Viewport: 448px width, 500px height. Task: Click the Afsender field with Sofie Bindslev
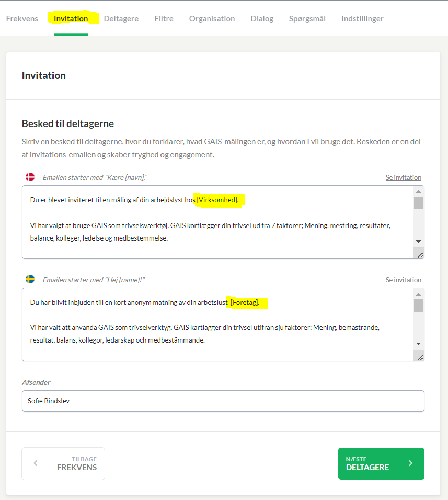coord(223,401)
